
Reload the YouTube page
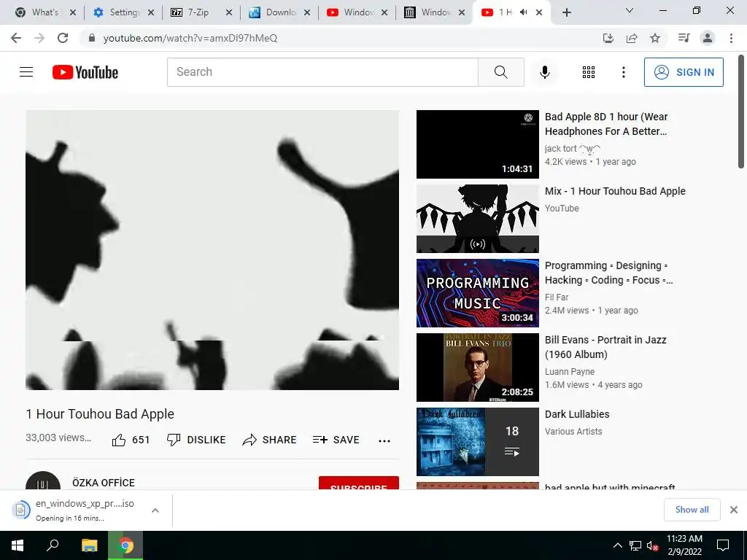pyautogui.click(x=63, y=38)
